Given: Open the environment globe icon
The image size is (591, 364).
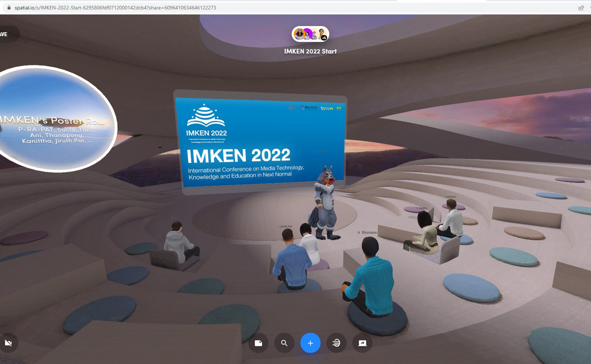Looking at the screenshot, I should click(336, 343).
